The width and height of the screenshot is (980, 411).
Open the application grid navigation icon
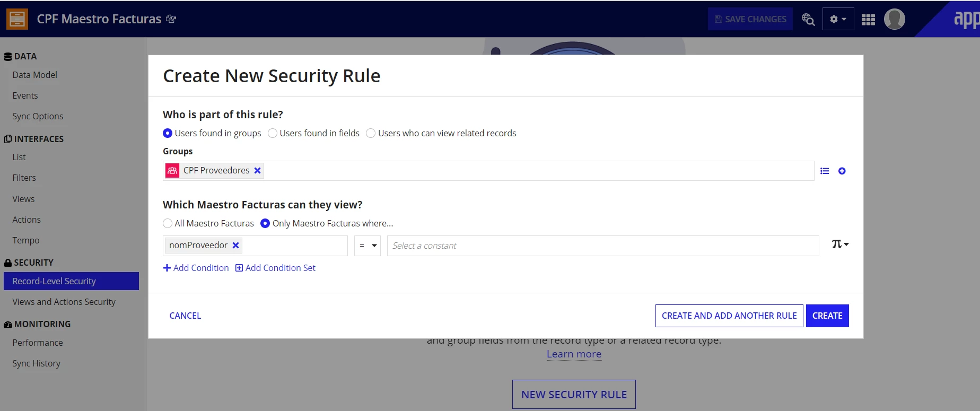pyautogui.click(x=868, y=20)
